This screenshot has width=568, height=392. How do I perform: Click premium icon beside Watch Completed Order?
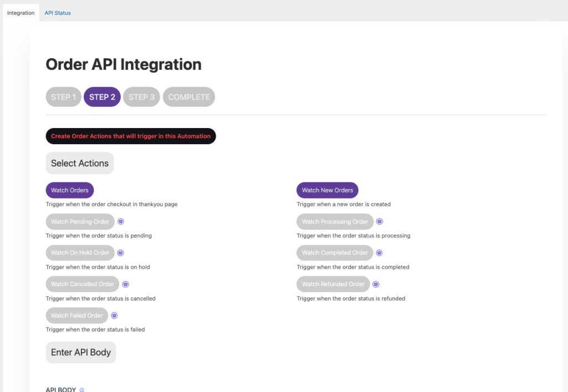pos(379,253)
